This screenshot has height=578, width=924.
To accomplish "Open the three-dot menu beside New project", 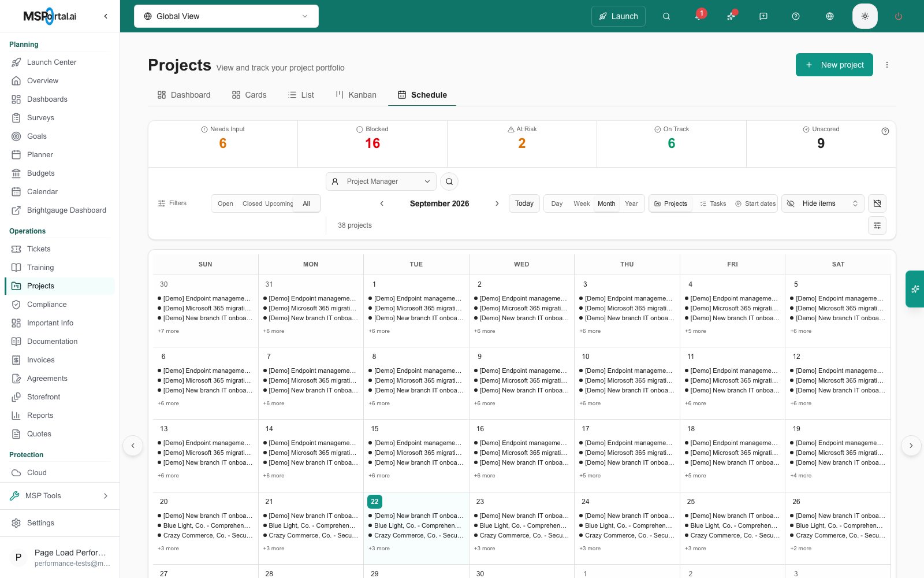I will (887, 65).
